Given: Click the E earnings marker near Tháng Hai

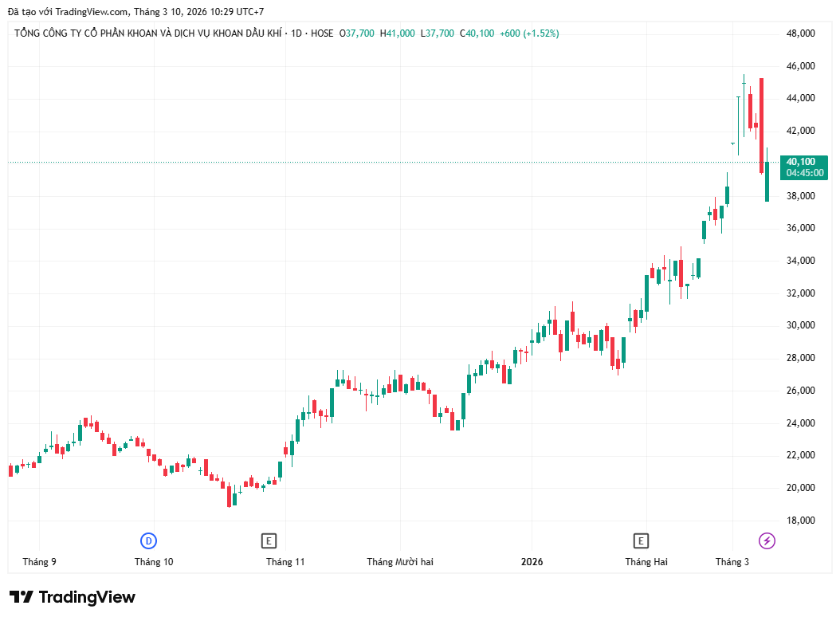Looking at the screenshot, I should (640, 541).
